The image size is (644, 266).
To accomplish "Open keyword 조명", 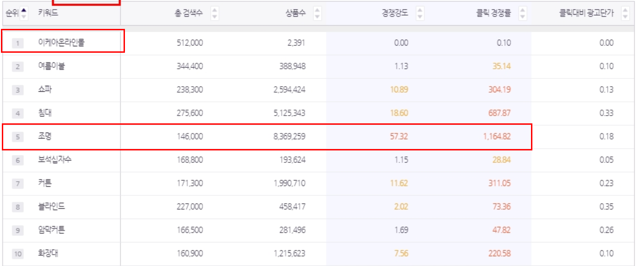I will pyautogui.click(x=45, y=137).
